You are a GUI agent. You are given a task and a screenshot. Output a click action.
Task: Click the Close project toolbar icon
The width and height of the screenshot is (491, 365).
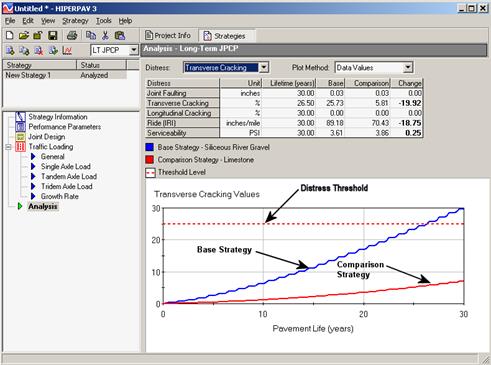coord(38,35)
